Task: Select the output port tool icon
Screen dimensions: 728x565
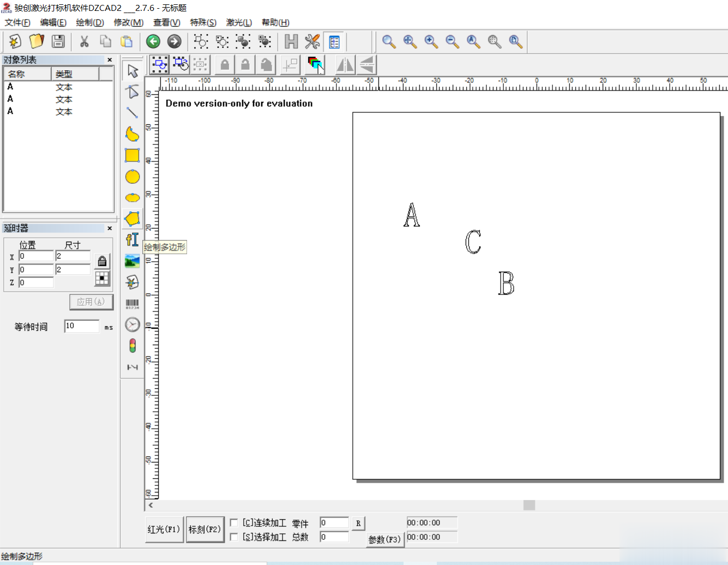Action: pyautogui.click(x=133, y=367)
